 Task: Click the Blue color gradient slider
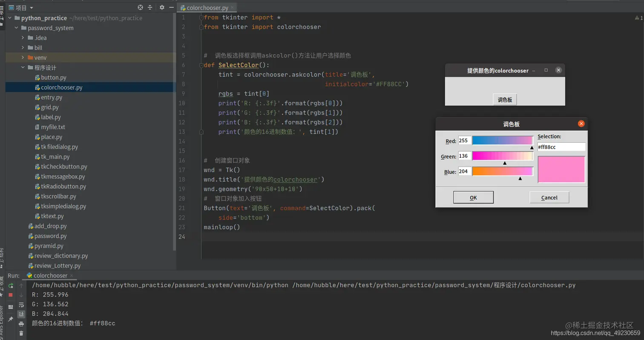503,171
